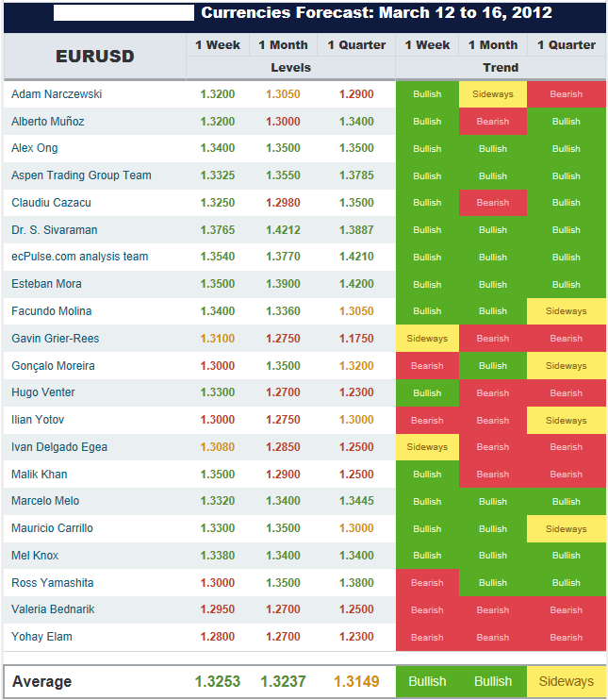Click Mel Knox's 1.3380 weekly level

218,556
